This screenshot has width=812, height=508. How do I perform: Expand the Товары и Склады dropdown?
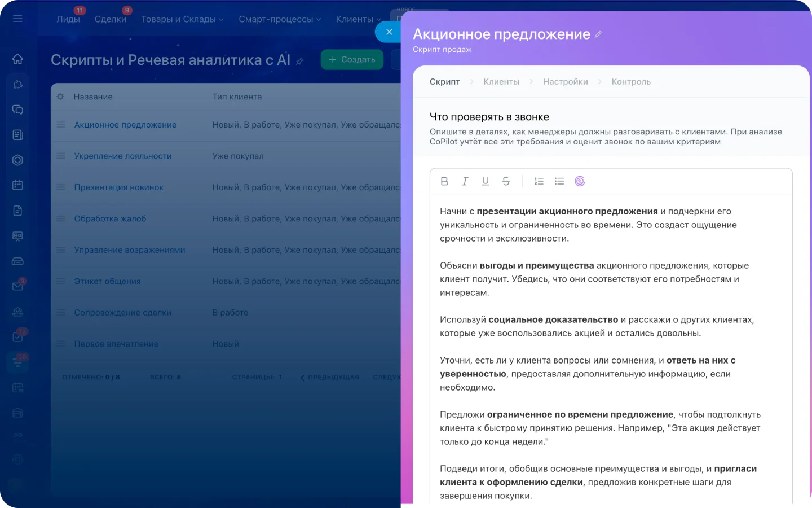[182, 19]
